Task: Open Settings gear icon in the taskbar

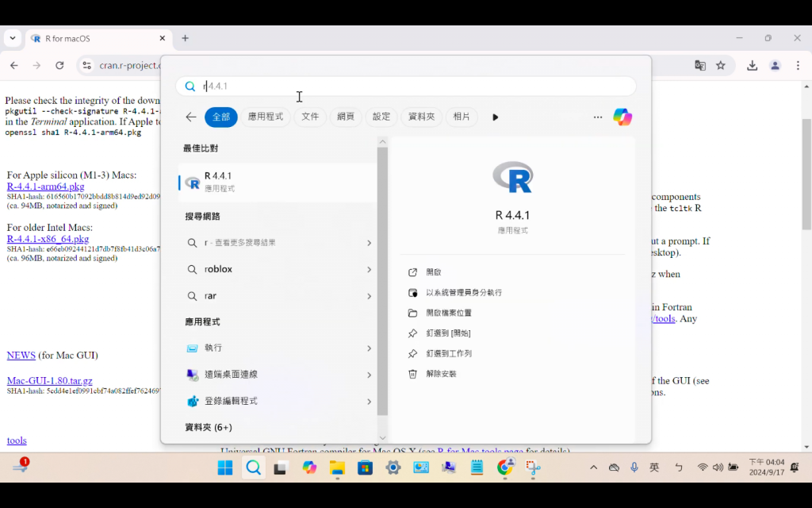Action: pyautogui.click(x=393, y=468)
